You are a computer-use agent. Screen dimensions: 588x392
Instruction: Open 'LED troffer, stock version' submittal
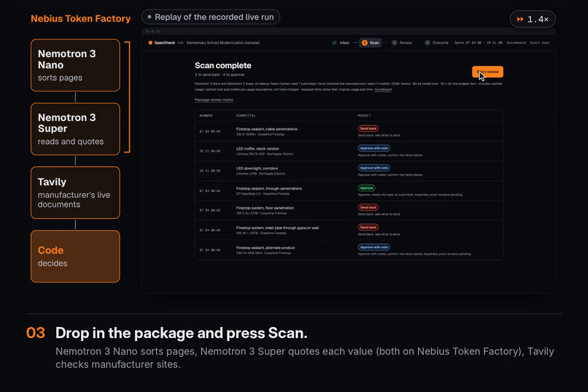click(x=258, y=148)
